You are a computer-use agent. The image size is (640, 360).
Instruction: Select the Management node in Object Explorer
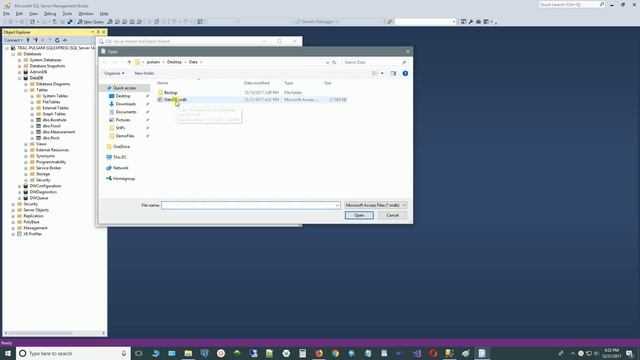point(35,228)
